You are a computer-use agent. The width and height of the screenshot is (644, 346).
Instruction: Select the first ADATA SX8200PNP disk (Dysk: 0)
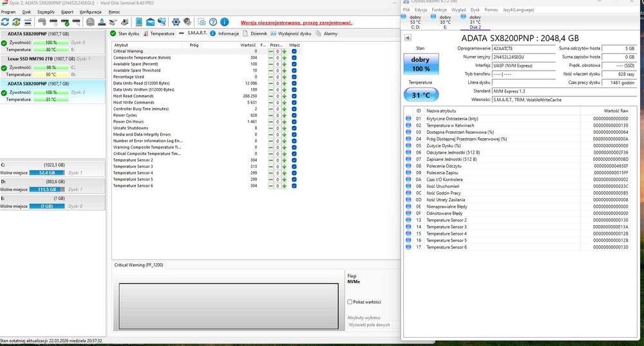(x=53, y=42)
